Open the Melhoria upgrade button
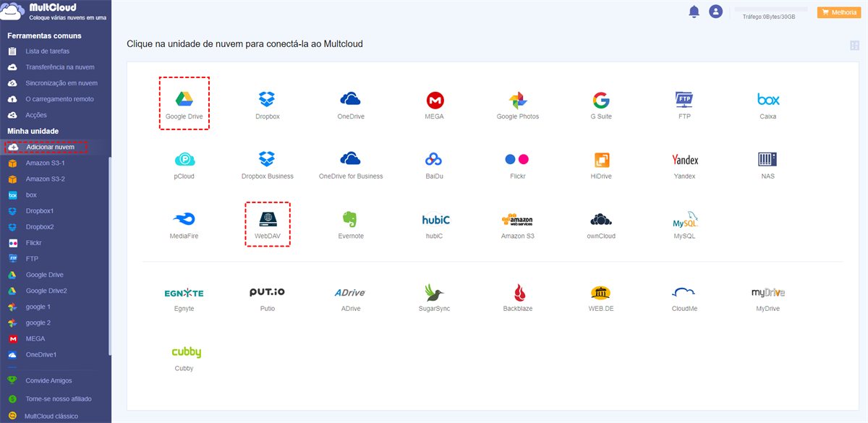868x423 pixels. coord(838,12)
